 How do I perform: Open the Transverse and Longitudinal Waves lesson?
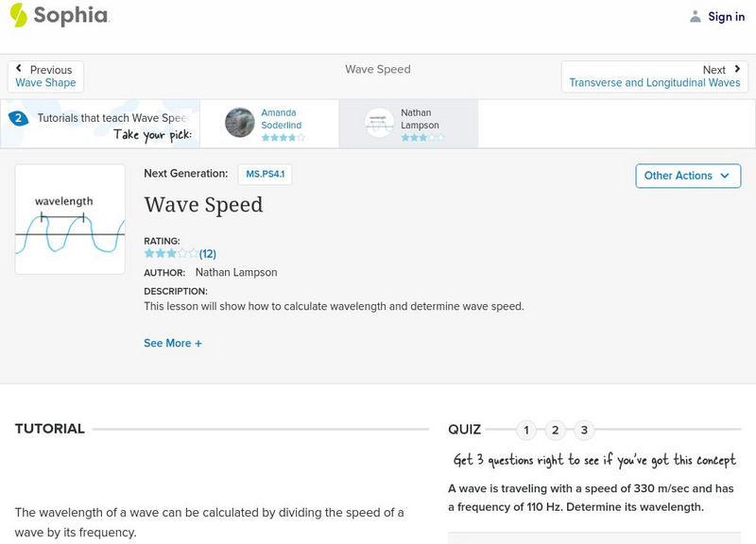tap(654, 83)
